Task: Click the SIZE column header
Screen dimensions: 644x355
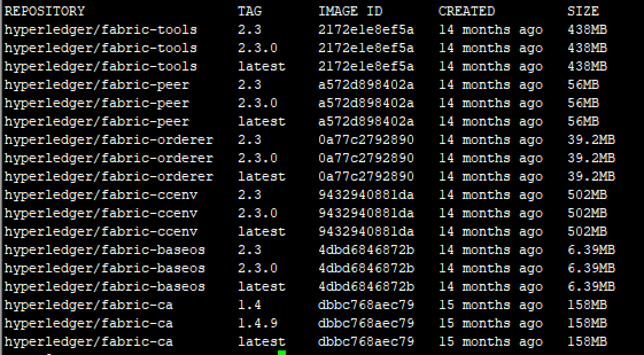Action: (583, 11)
